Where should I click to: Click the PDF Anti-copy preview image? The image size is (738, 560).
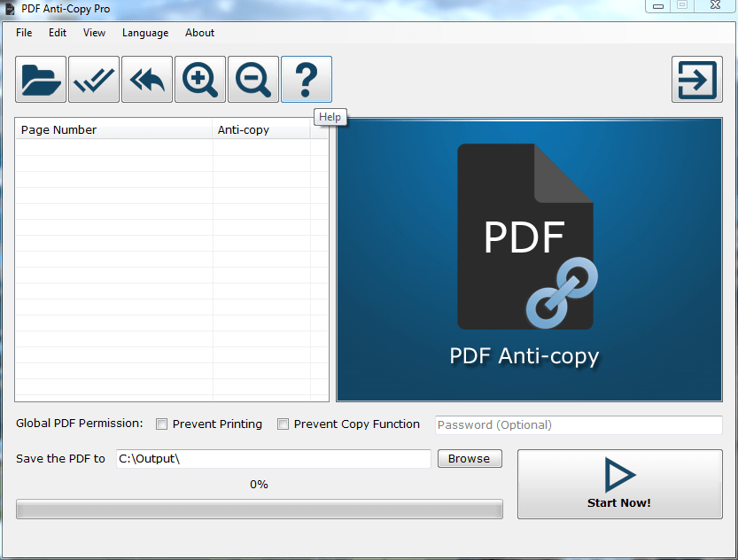(529, 260)
